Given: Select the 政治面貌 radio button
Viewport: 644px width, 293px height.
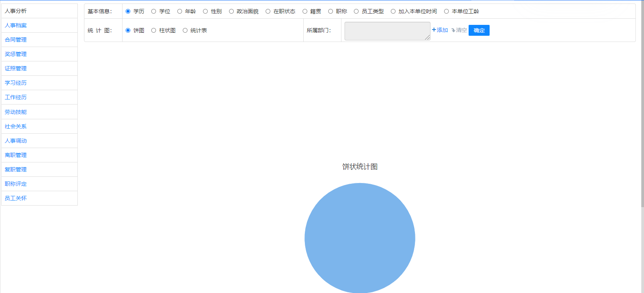Looking at the screenshot, I should (x=231, y=11).
